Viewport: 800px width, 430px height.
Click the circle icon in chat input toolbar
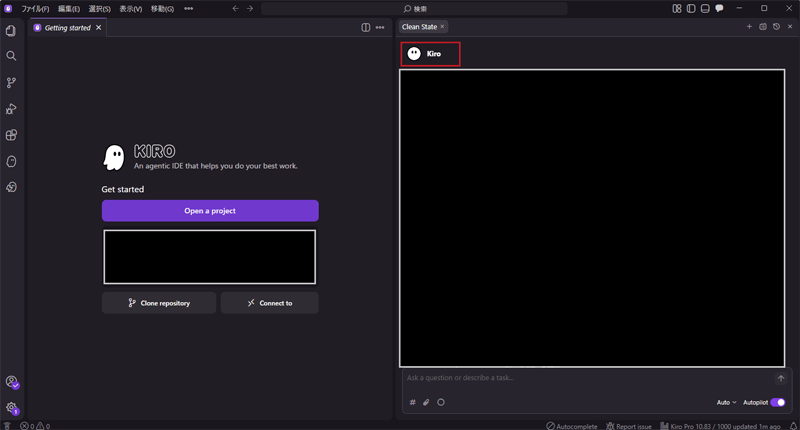click(441, 402)
